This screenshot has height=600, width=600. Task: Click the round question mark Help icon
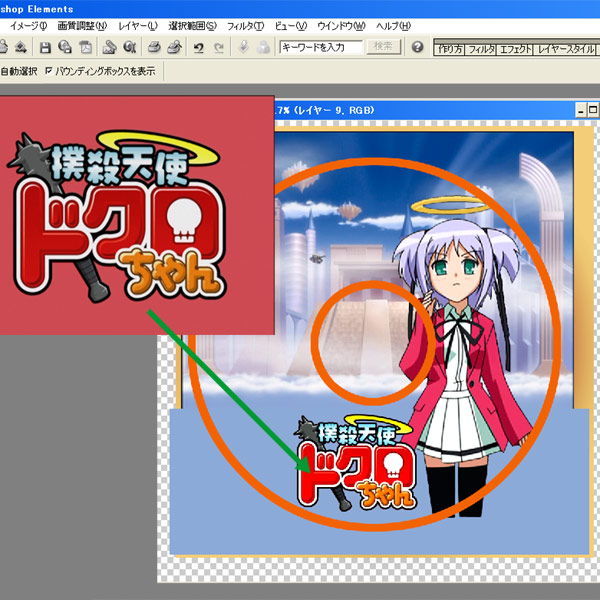tap(417, 47)
